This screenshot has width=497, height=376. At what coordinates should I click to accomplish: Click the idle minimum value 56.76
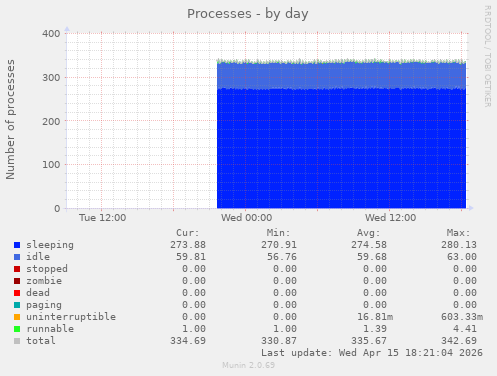tap(282, 257)
